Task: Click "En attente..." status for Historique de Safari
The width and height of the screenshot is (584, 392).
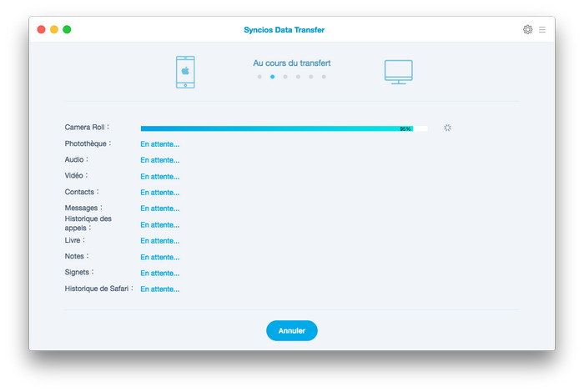Action: tap(160, 289)
